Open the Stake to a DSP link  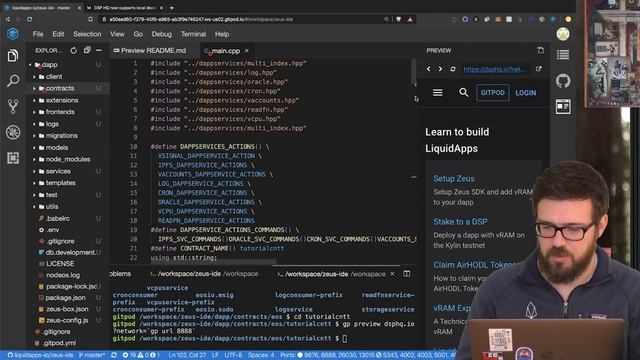click(x=460, y=222)
